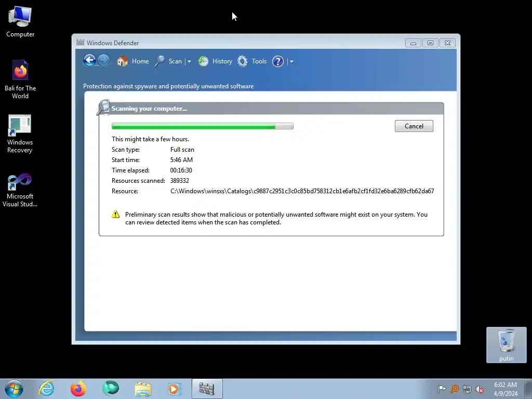Click the green scan progress bar

203,126
